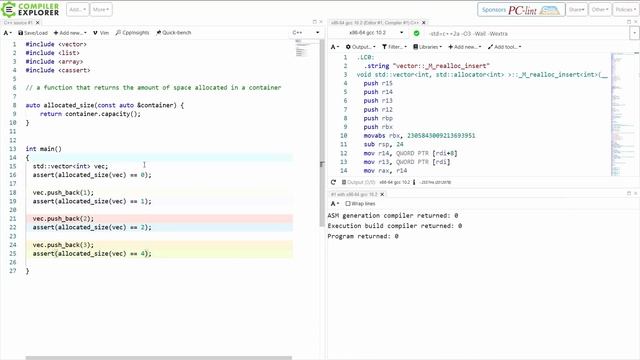Image resolution: width=640 pixels, height=360 pixels.
Task: Click 'Program returned: 0' text
Action: [363, 236]
